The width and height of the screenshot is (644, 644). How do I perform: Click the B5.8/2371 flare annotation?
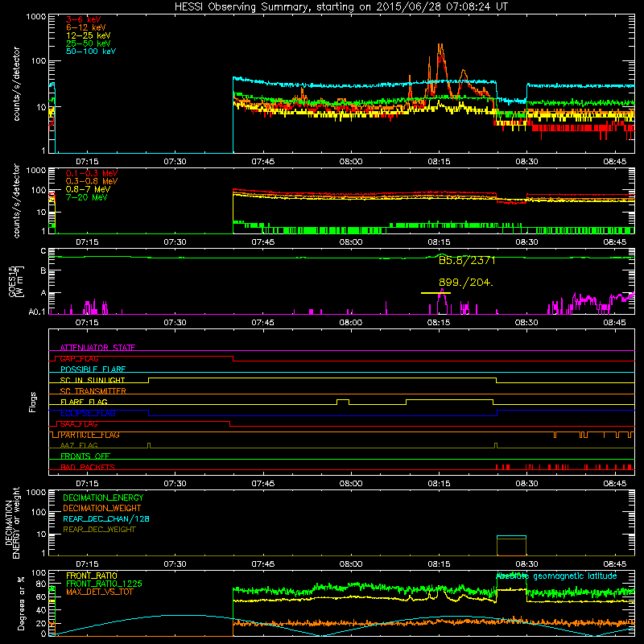tap(467, 260)
